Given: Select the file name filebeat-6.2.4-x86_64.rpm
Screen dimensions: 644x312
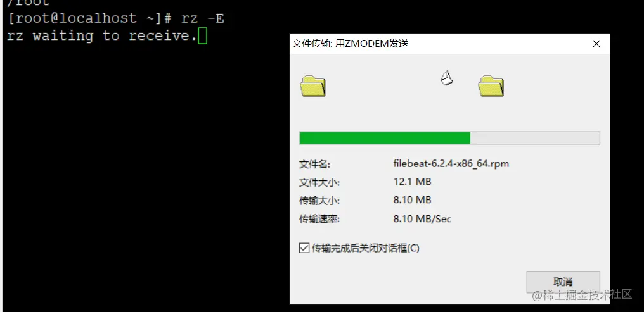Looking at the screenshot, I should (451, 164).
